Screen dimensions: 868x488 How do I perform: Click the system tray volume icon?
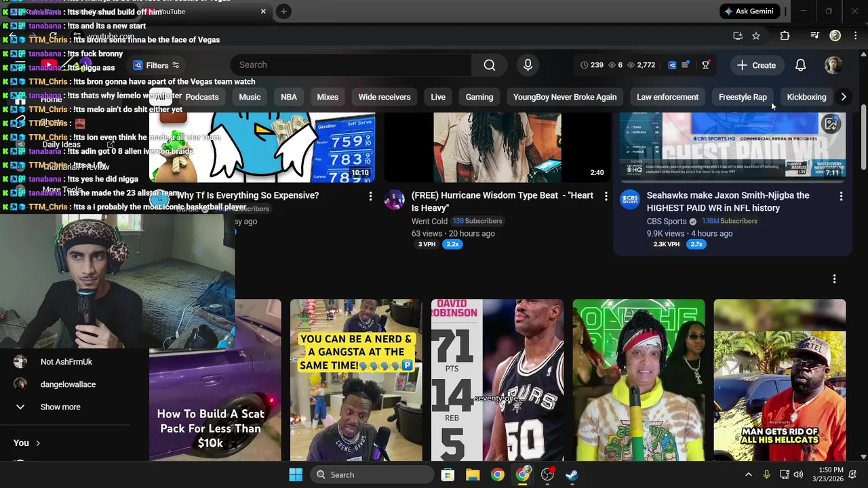[798, 474]
